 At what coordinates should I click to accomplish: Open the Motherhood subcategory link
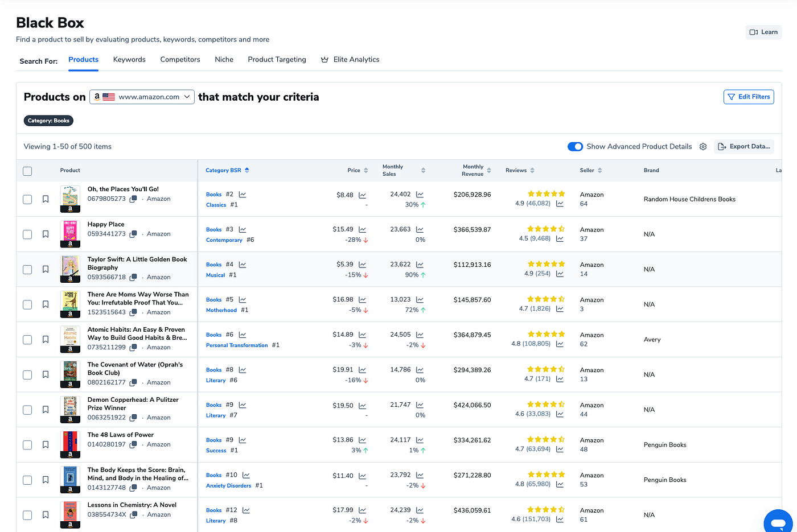(221, 310)
